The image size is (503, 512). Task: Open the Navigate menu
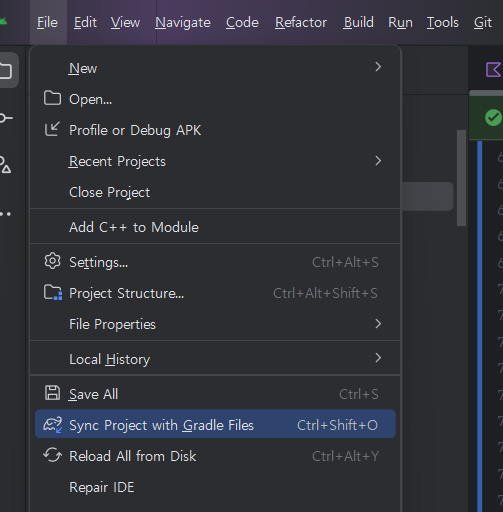point(183,23)
